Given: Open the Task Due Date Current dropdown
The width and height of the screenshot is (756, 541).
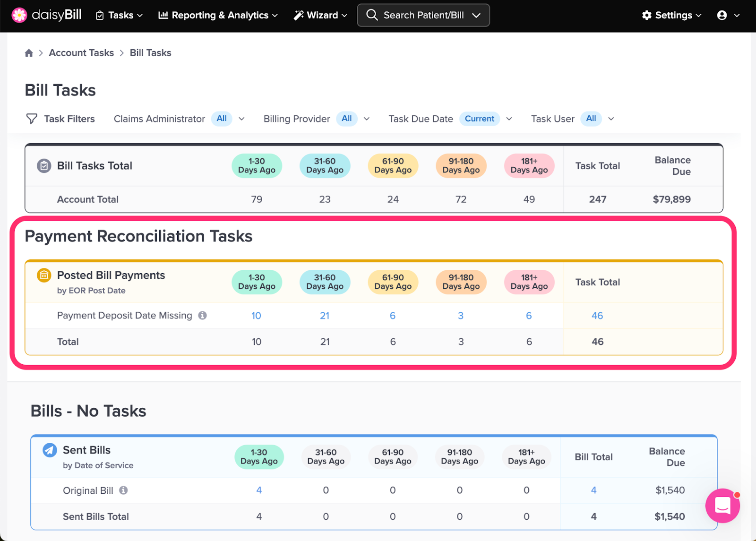Looking at the screenshot, I should coord(509,119).
